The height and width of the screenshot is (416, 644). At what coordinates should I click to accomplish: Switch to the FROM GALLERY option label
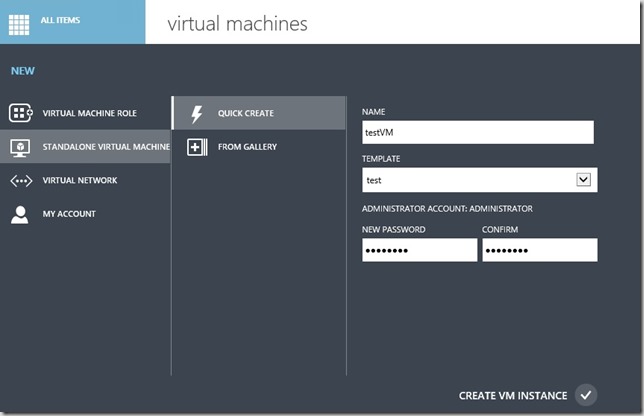coord(247,147)
